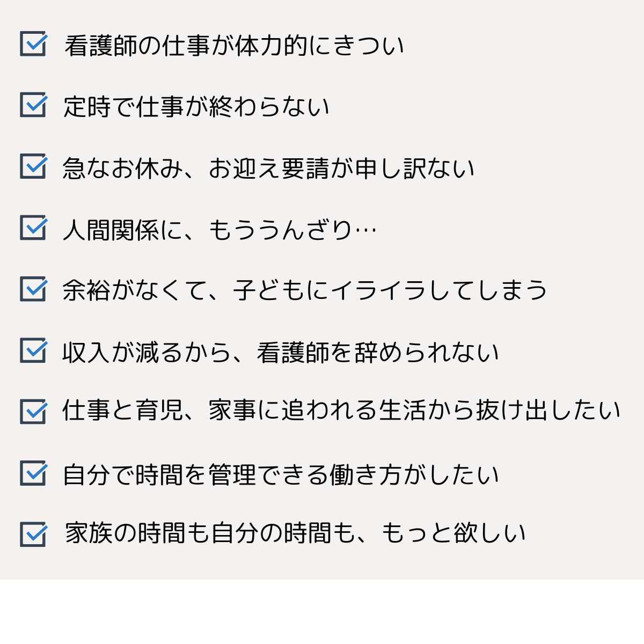Click checkbox for 自分で時間を管理できる働き方
The width and height of the screenshot is (644, 644).
coord(33,473)
